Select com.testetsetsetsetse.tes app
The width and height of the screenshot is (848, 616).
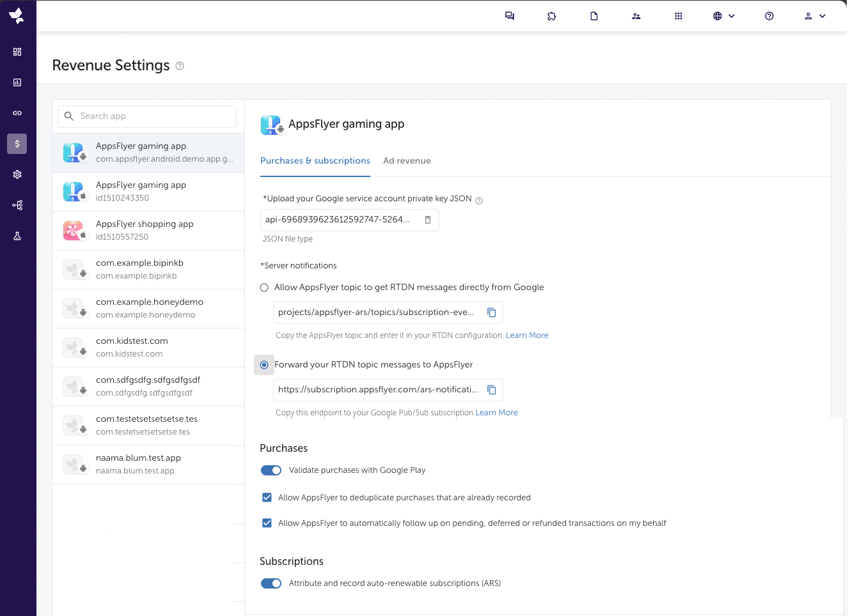click(148, 426)
